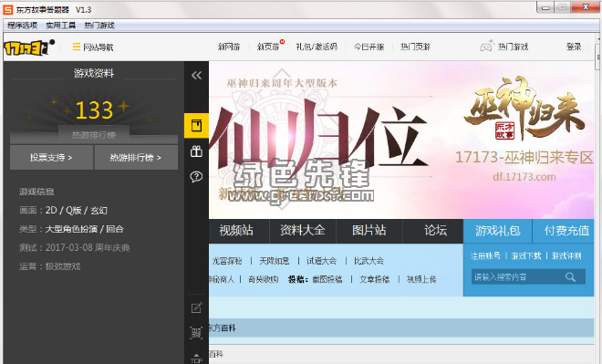Click the 注册账号 link
This screenshot has width=602, height=364.
coord(485,255)
